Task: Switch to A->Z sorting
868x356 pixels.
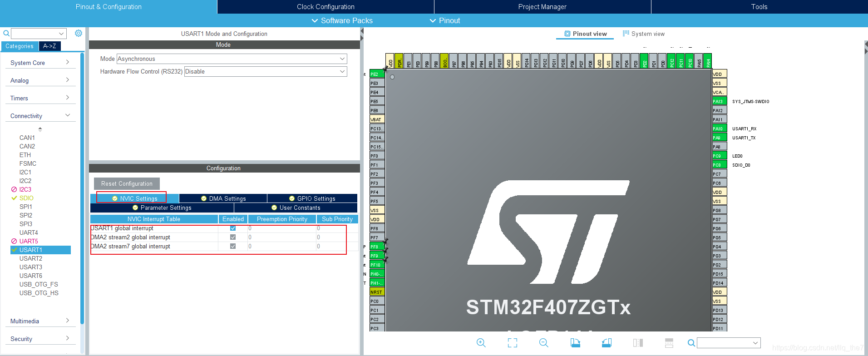Action: [x=49, y=46]
